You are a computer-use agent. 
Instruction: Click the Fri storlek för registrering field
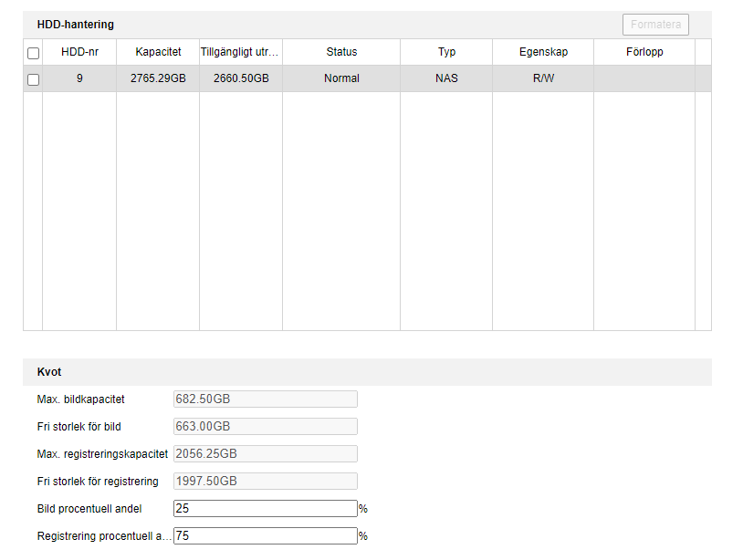pyautogui.click(x=265, y=482)
